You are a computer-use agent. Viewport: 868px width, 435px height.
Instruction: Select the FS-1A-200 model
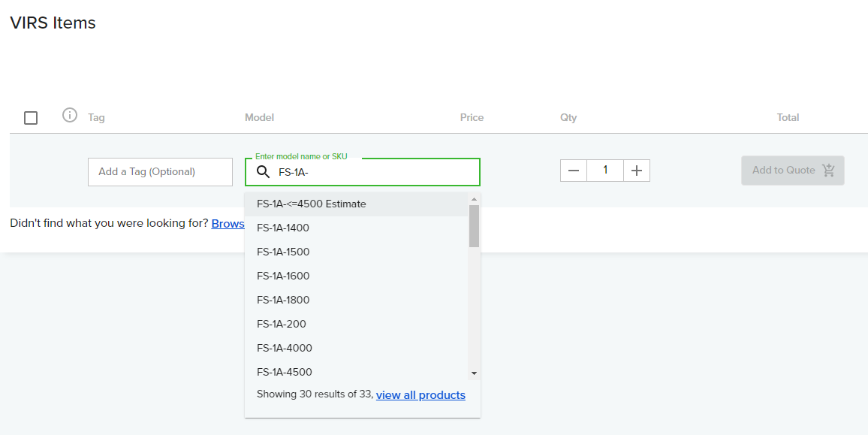tap(282, 325)
